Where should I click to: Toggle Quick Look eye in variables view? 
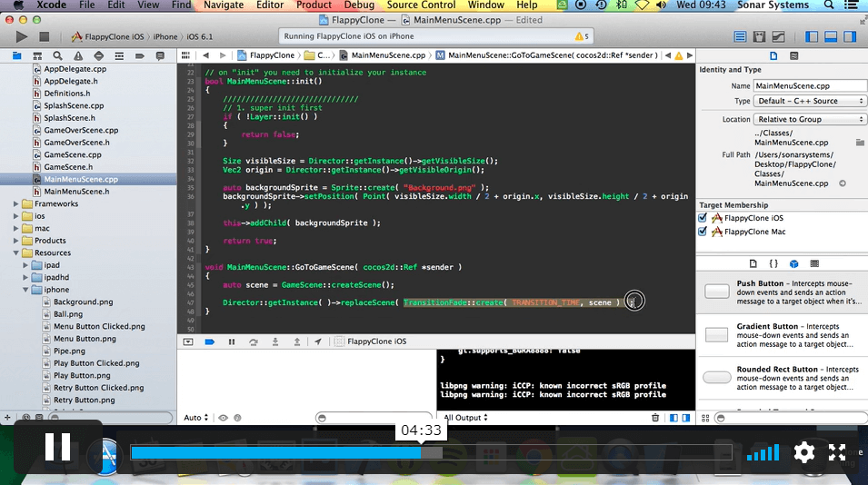click(x=223, y=418)
